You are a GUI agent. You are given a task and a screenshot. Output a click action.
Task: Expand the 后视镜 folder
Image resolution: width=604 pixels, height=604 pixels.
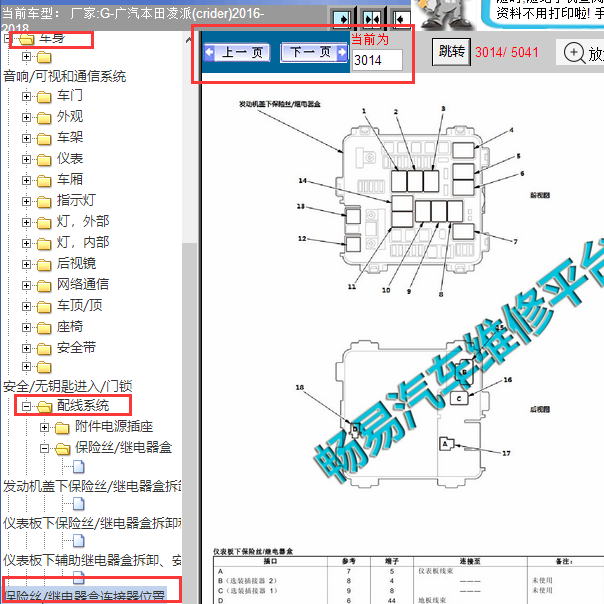click(x=26, y=264)
